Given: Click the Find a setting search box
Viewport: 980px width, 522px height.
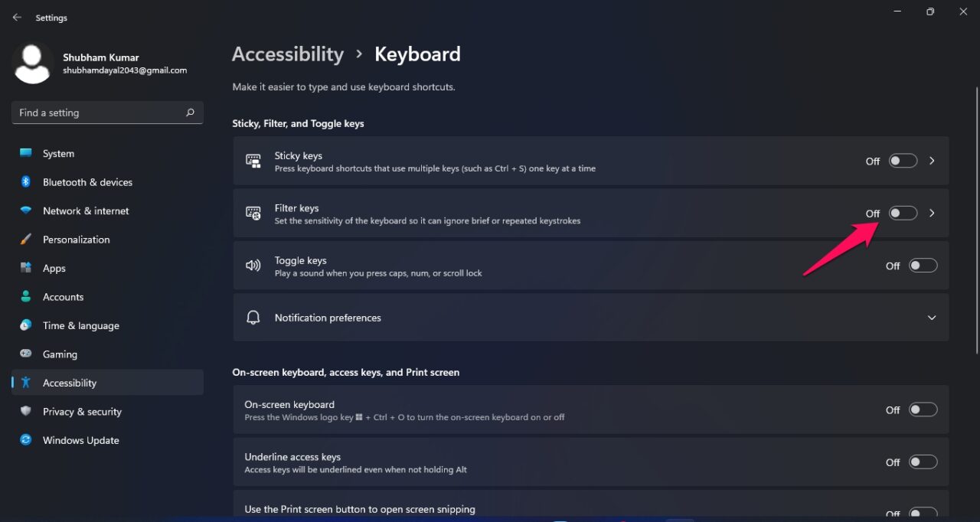Looking at the screenshot, I should [100, 113].
